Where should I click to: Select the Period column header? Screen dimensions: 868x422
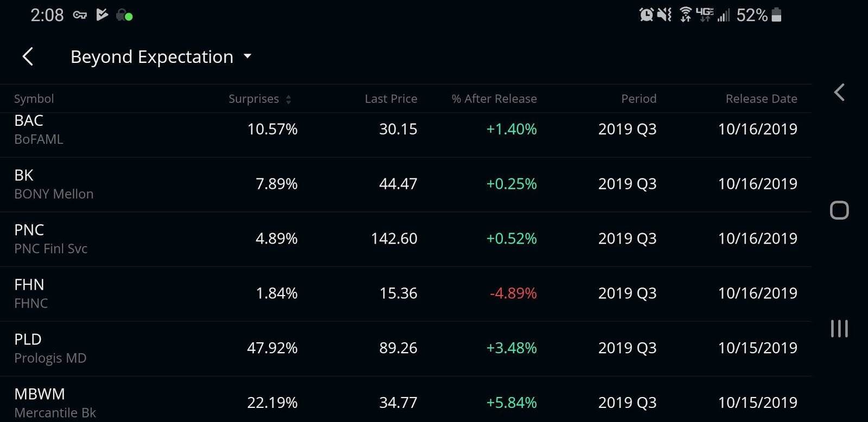click(639, 99)
